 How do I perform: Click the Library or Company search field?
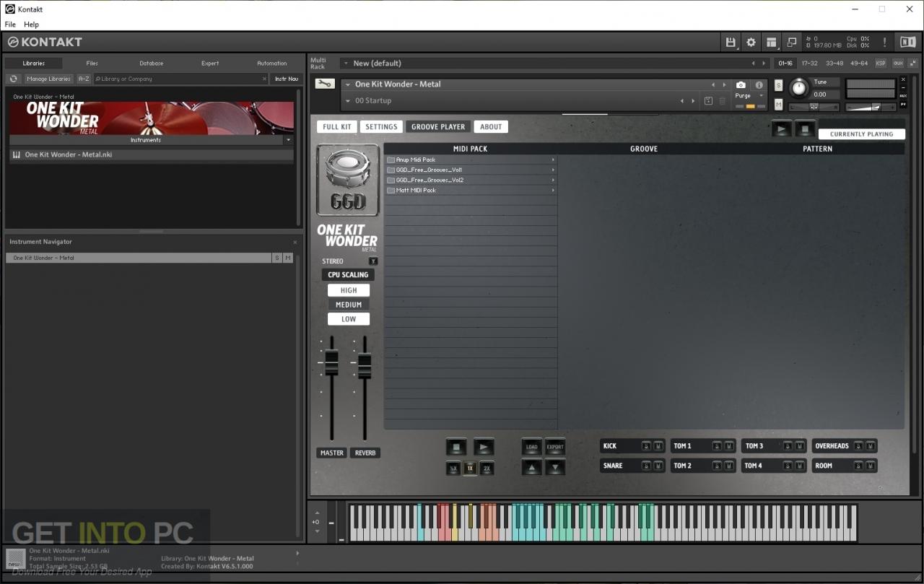coord(180,79)
